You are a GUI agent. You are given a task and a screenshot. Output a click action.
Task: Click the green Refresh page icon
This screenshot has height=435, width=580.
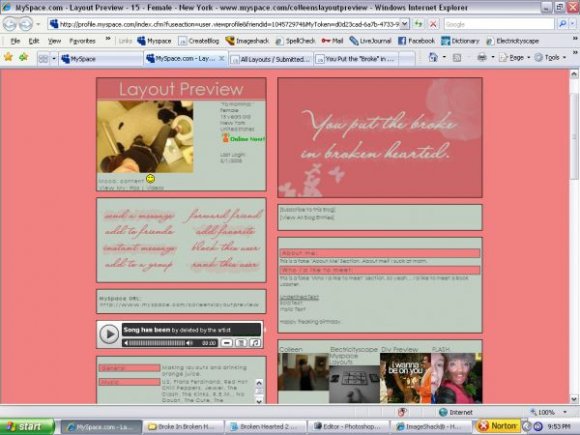pyautogui.click(x=418, y=24)
